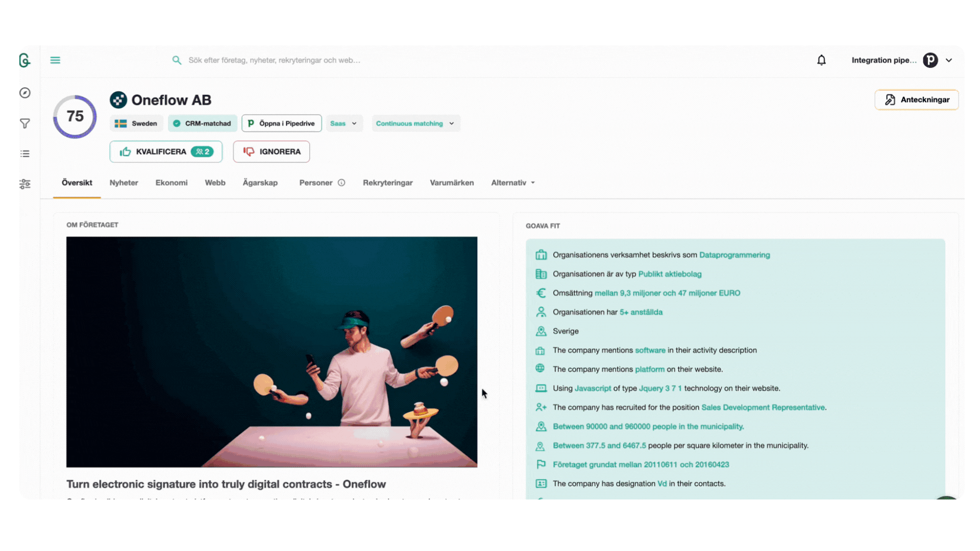Click the Oneflow ping-pong hero image

(272, 352)
